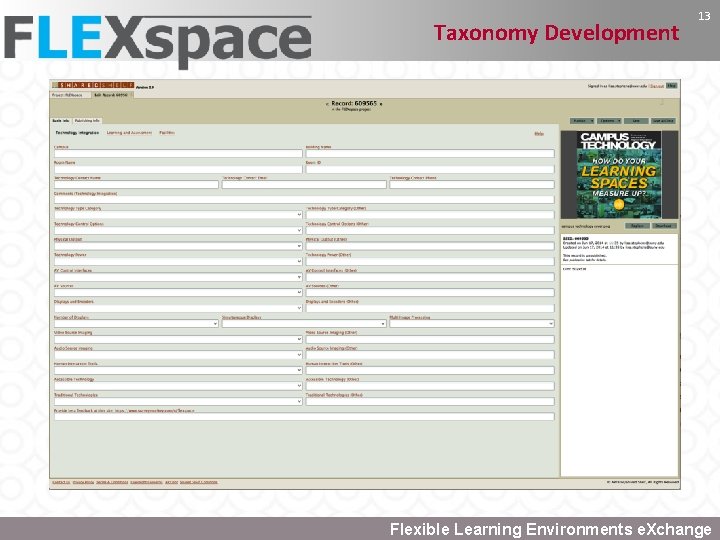The height and width of the screenshot is (540, 720).
Task: Click the Contact Us footer link
Action: pos(61,482)
